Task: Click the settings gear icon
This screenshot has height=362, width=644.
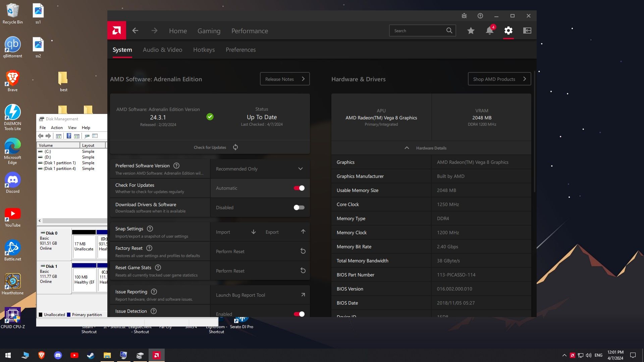Action: (508, 31)
